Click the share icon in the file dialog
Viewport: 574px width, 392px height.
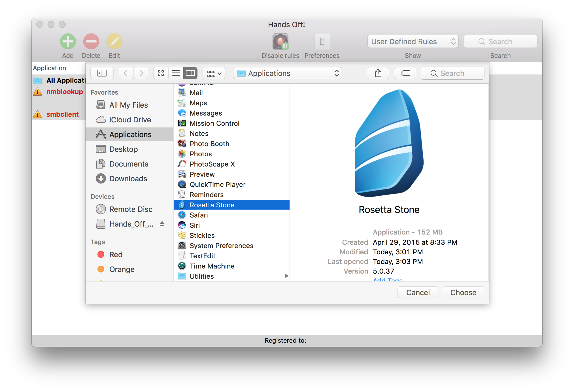point(378,73)
